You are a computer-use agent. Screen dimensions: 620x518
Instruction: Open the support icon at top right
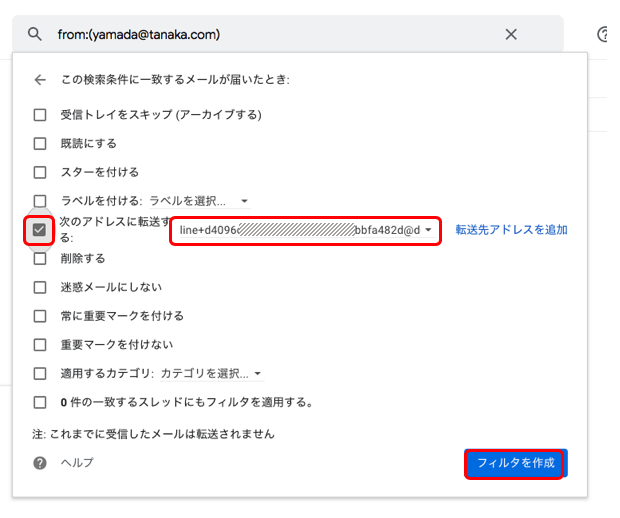pyautogui.click(x=602, y=34)
